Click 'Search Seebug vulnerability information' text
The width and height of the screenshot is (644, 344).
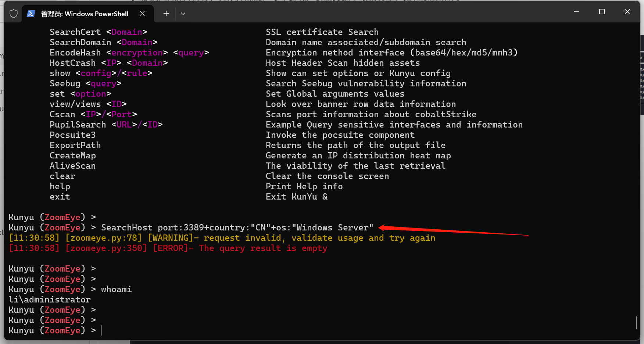click(x=366, y=83)
